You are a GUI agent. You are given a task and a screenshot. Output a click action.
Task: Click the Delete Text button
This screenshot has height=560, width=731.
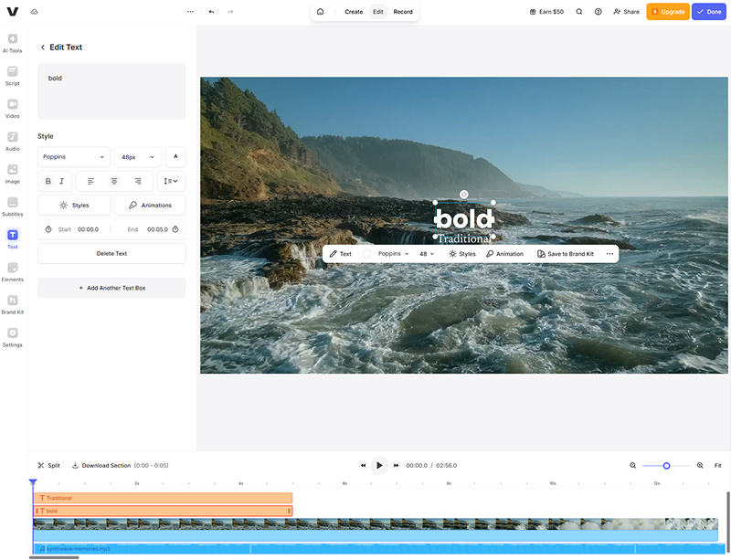(x=111, y=253)
